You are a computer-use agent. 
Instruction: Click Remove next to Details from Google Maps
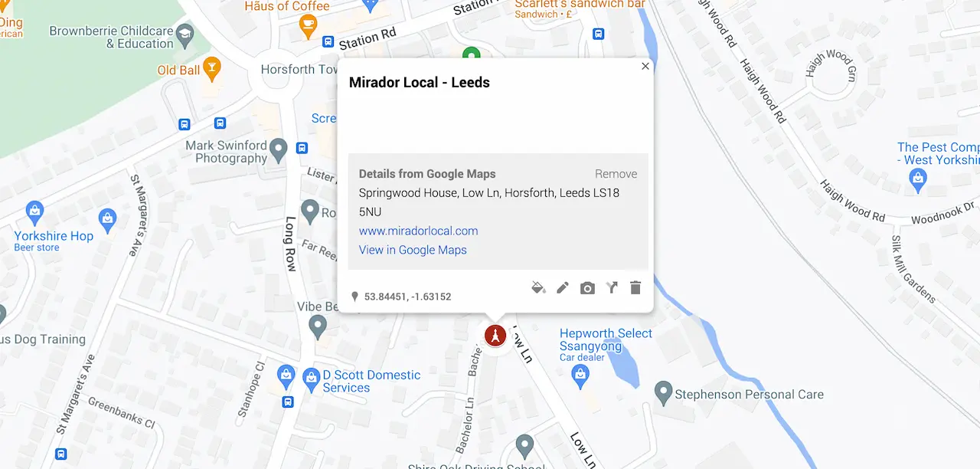(x=616, y=174)
